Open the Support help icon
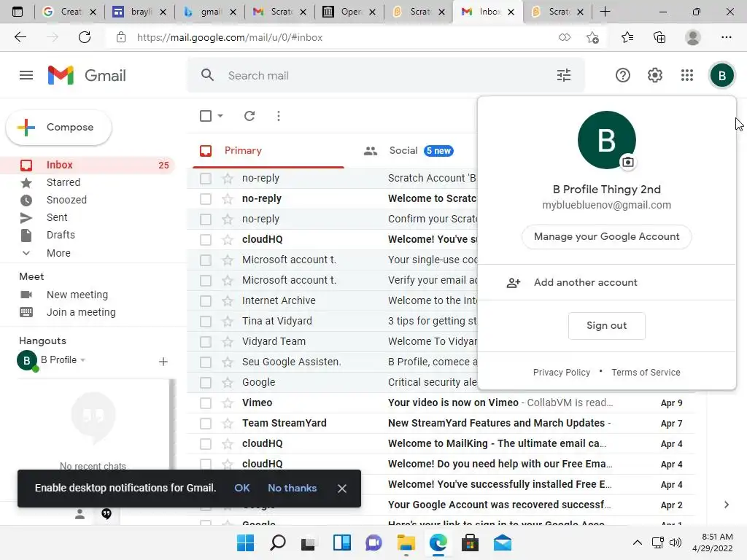The image size is (747, 560). coord(623,75)
